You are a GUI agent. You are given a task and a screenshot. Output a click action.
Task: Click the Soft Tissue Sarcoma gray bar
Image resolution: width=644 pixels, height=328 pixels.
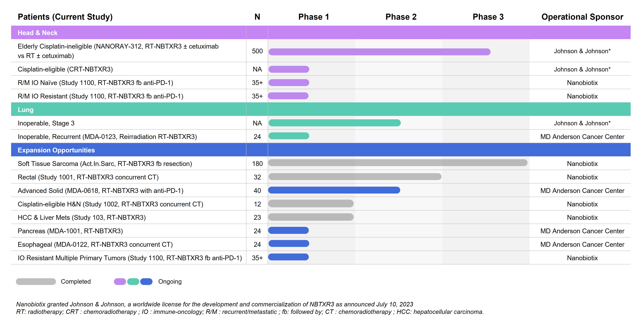click(398, 163)
